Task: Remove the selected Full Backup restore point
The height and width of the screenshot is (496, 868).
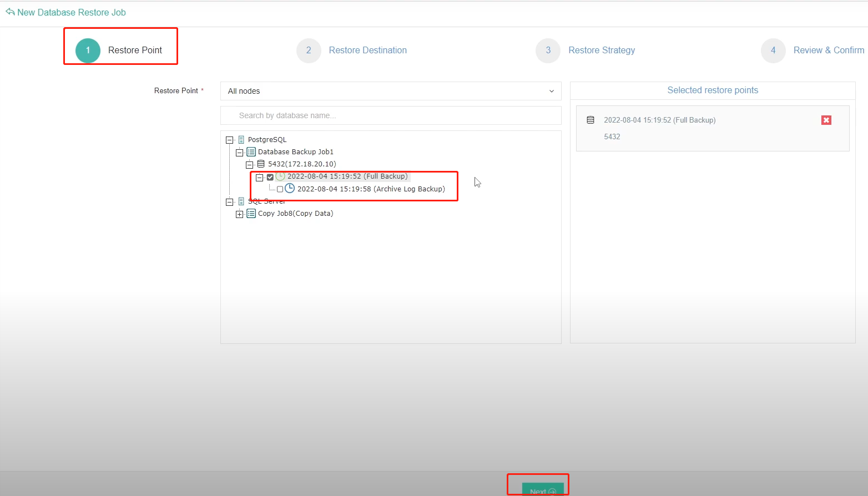Action: tap(826, 120)
